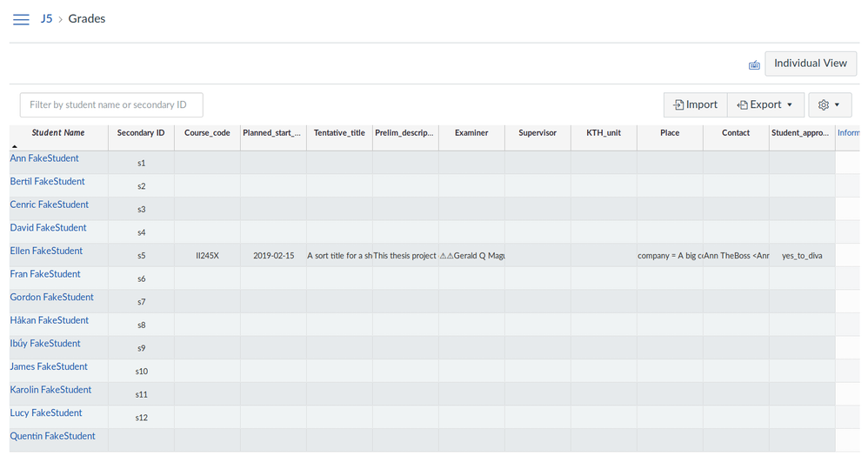Open the gear settings menu
Viewport: 868px width, 463px height.
pos(829,105)
